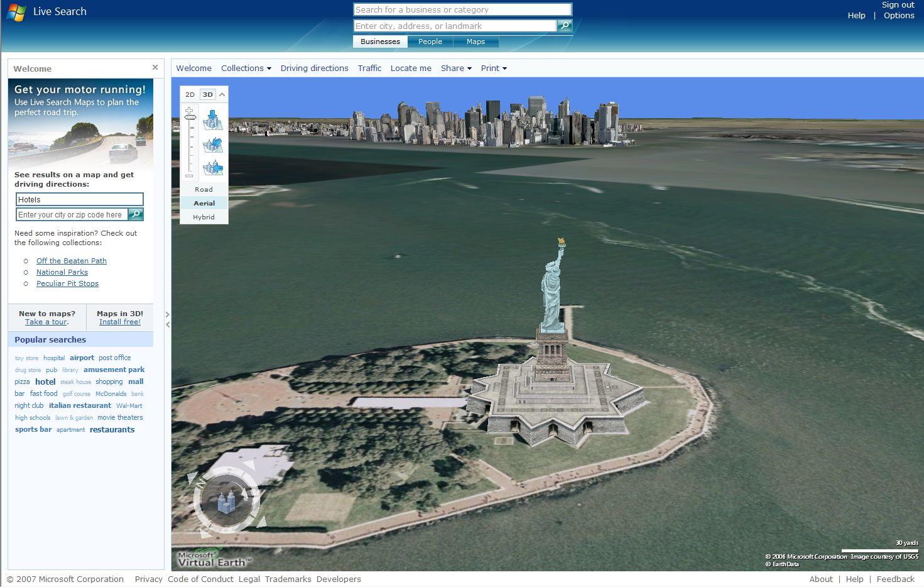Image resolution: width=924 pixels, height=587 pixels.
Task: Open the Print dropdown menu
Action: point(494,68)
